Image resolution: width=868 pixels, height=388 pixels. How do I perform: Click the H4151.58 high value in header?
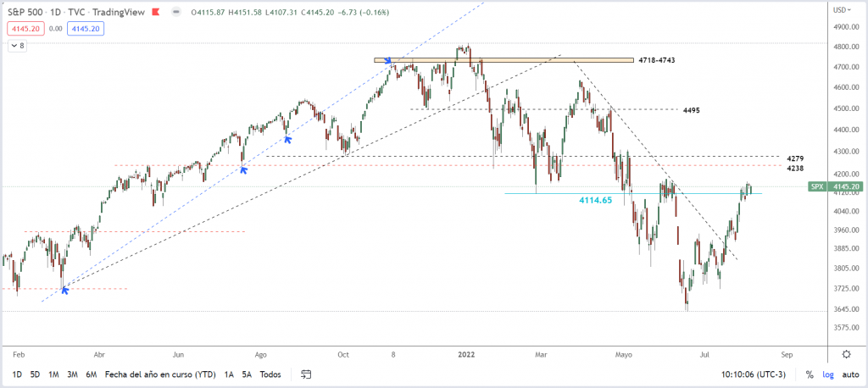pyautogui.click(x=245, y=13)
